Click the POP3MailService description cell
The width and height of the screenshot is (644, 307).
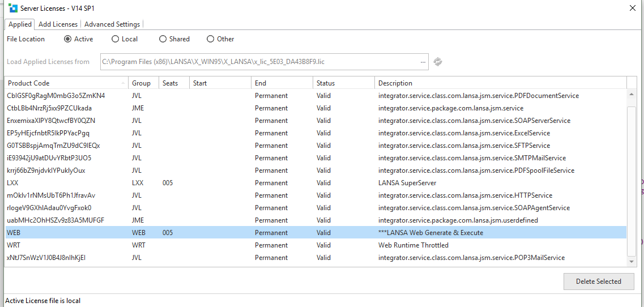tap(471, 258)
